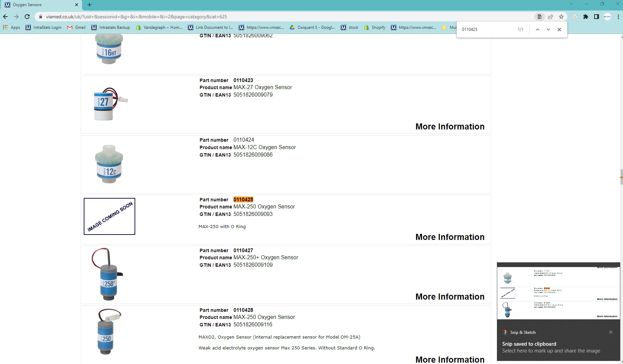Viewport: 623px width, 364px height.
Task: Open the MAX-12C sensor product image
Action: (109, 164)
